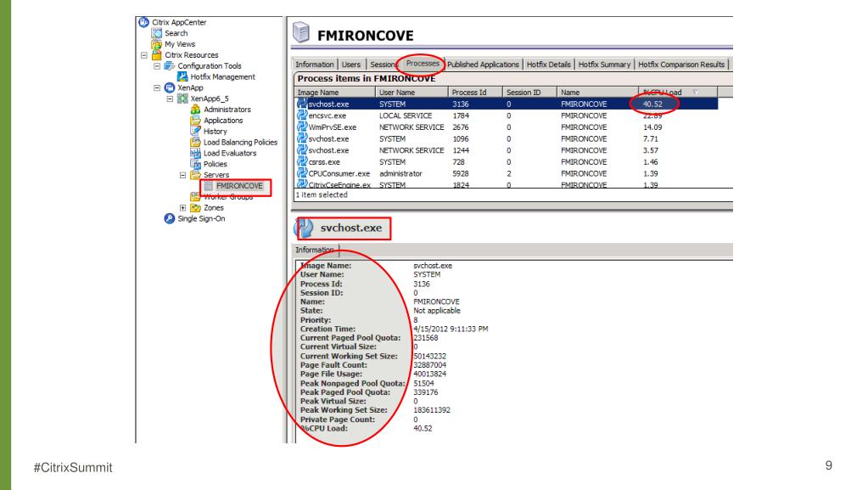This screenshot has width=868, height=490.
Task: Open the Users tab
Action: (351, 65)
